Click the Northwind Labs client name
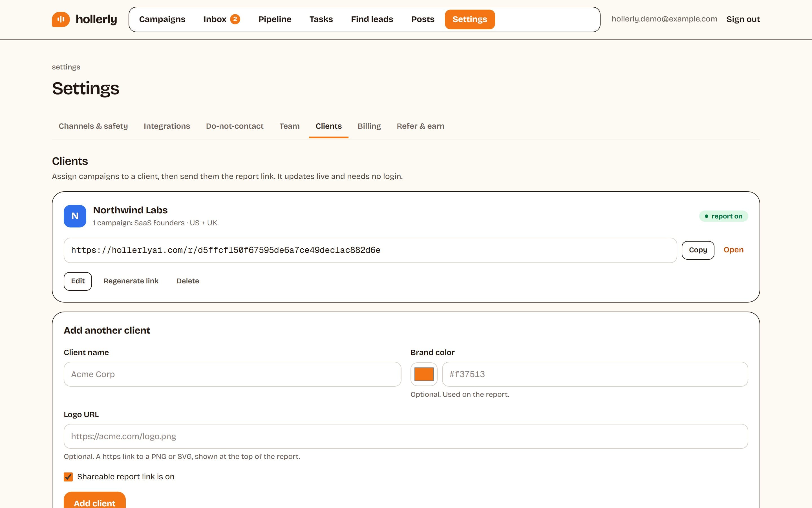This screenshot has width=812, height=508. click(130, 210)
